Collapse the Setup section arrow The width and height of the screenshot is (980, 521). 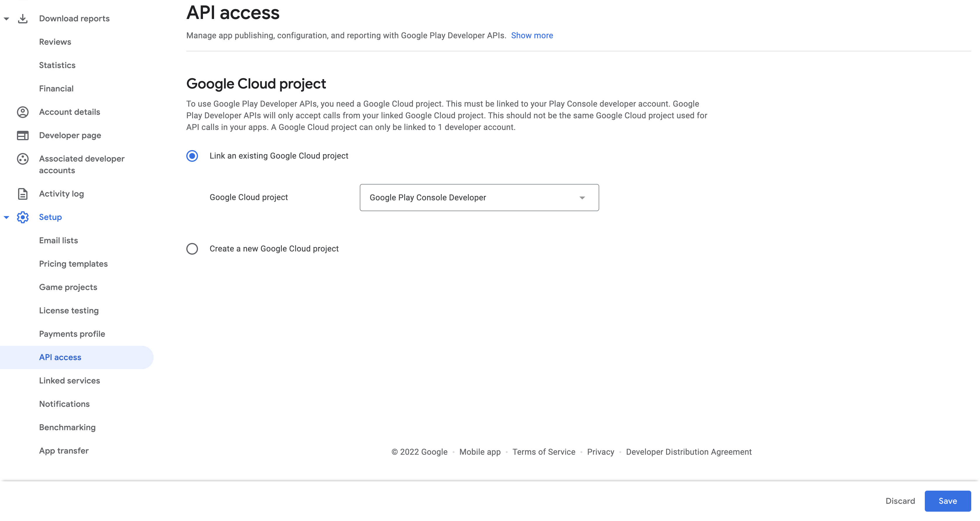point(6,217)
